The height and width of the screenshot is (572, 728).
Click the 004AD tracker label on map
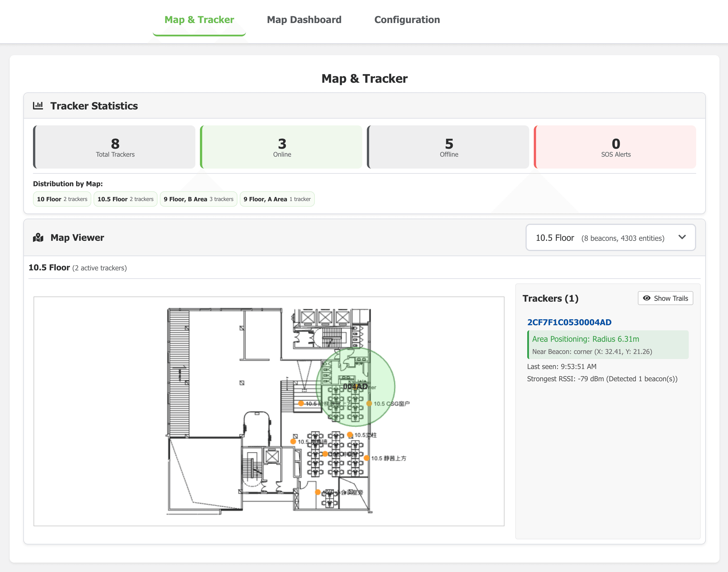click(x=355, y=386)
